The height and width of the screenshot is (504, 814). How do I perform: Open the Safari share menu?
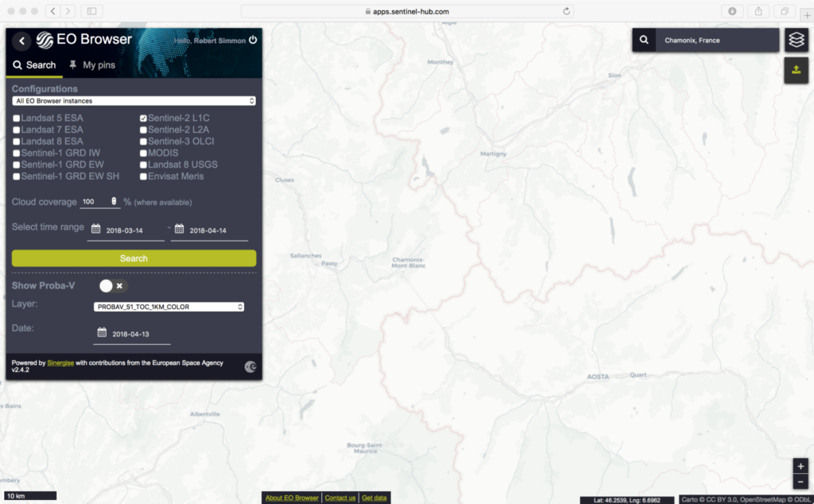(x=758, y=11)
